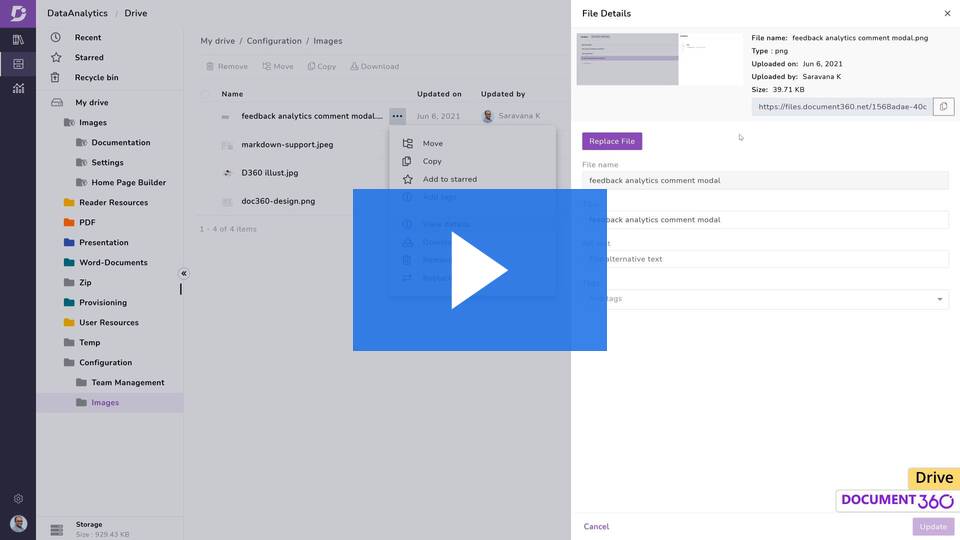Select the Configuration folder in tree

pyautogui.click(x=105, y=362)
